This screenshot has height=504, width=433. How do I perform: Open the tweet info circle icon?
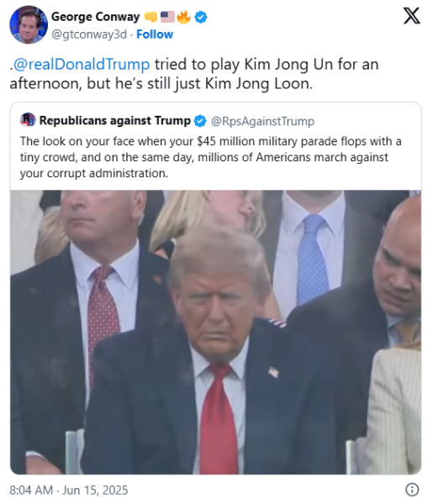tap(412, 490)
